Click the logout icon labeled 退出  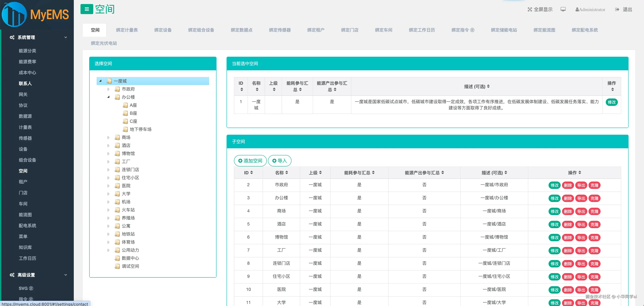point(617,10)
